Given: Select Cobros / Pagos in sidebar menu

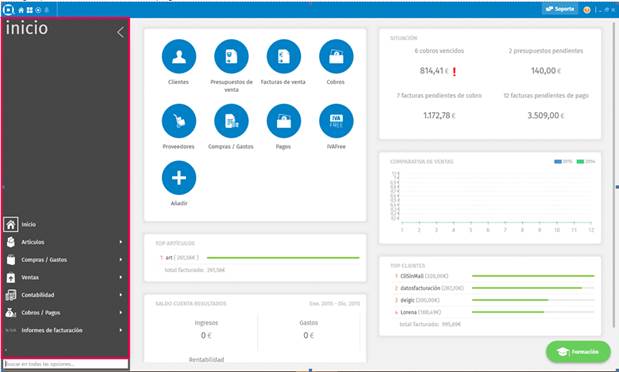Looking at the screenshot, I should coord(41,313).
